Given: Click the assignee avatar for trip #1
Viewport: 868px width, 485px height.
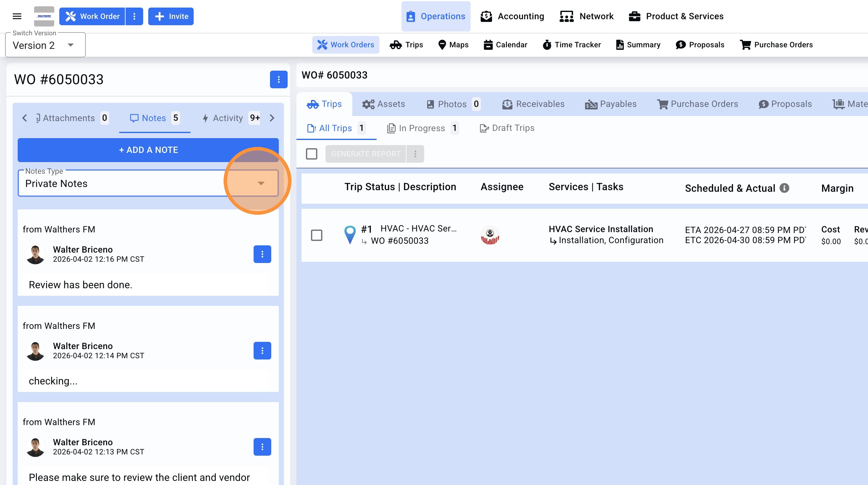Looking at the screenshot, I should pos(490,235).
